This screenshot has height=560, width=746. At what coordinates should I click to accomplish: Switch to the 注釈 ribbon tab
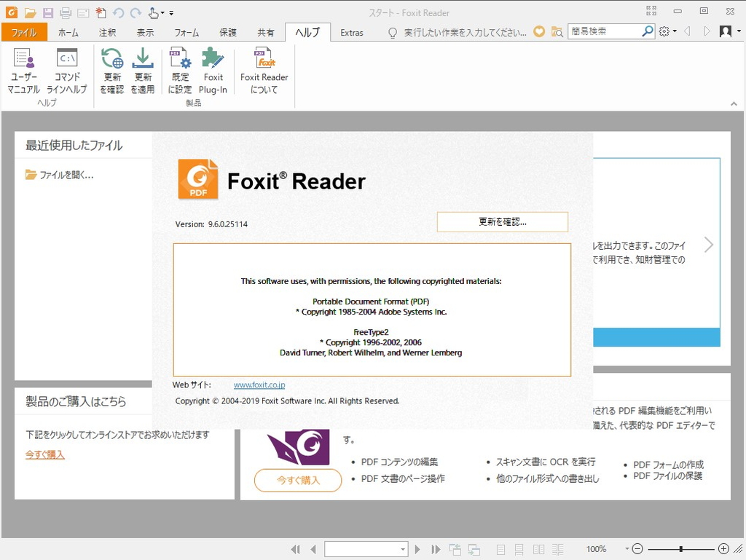[x=106, y=32]
